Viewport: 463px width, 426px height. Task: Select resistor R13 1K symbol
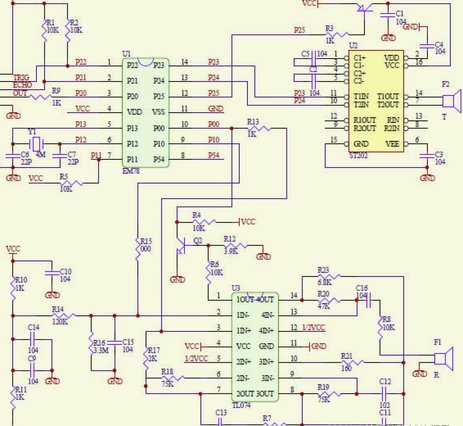click(259, 128)
